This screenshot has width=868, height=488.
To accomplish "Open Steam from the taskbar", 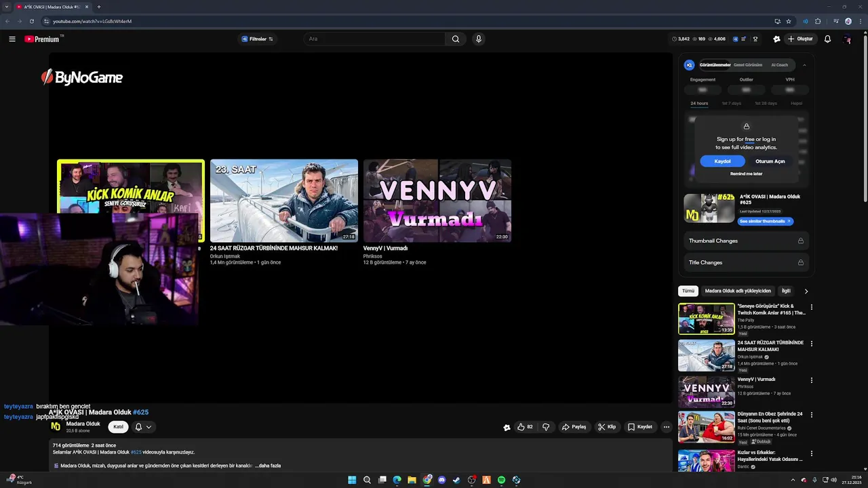I will pos(456,480).
